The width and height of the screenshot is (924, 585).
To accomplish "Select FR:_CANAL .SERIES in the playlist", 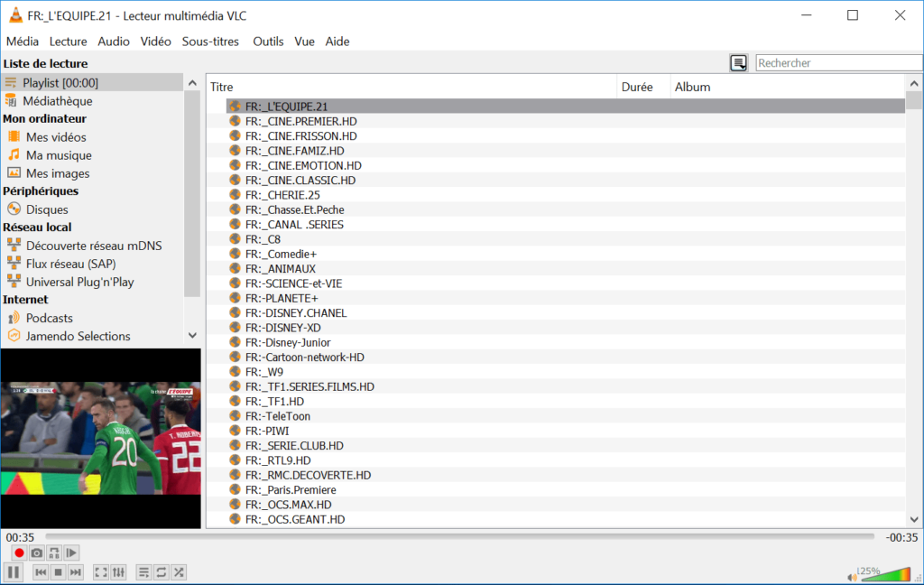I will coord(293,225).
